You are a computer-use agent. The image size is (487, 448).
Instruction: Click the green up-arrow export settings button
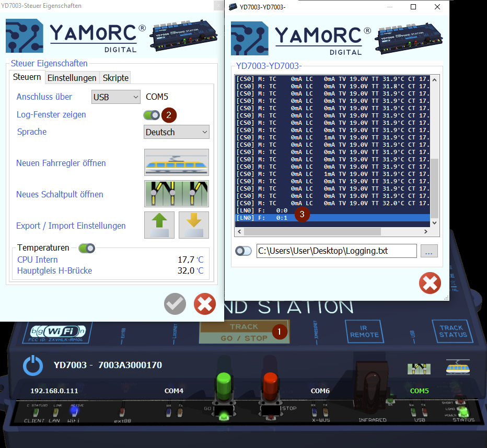click(x=159, y=225)
